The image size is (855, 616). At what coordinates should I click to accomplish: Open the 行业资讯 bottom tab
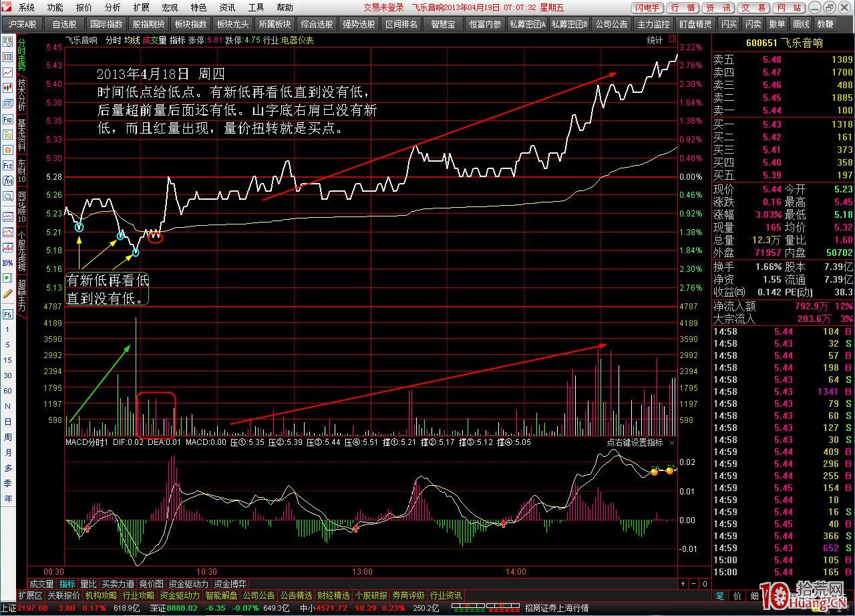(446, 595)
